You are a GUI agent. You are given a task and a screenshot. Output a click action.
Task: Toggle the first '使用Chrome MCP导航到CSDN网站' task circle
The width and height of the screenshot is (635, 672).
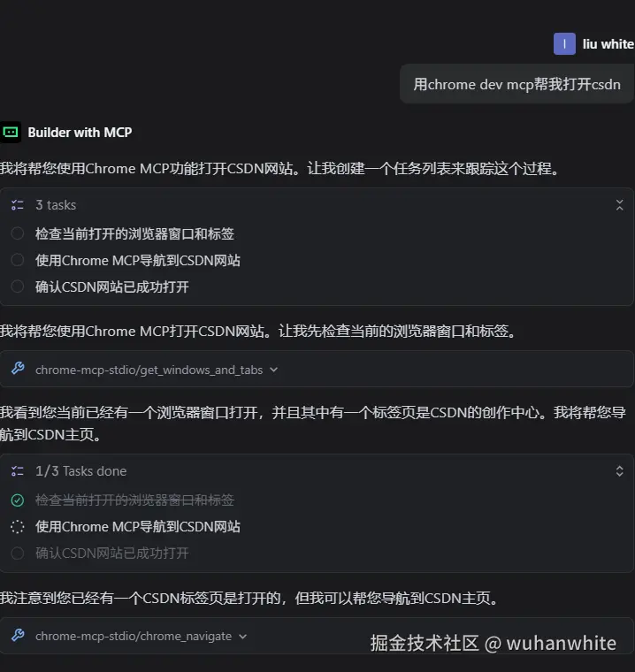(17, 260)
